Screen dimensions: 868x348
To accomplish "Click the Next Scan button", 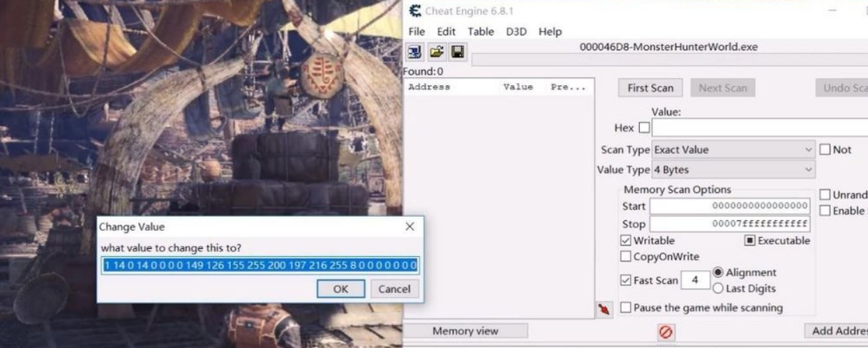I will [x=723, y=88].
